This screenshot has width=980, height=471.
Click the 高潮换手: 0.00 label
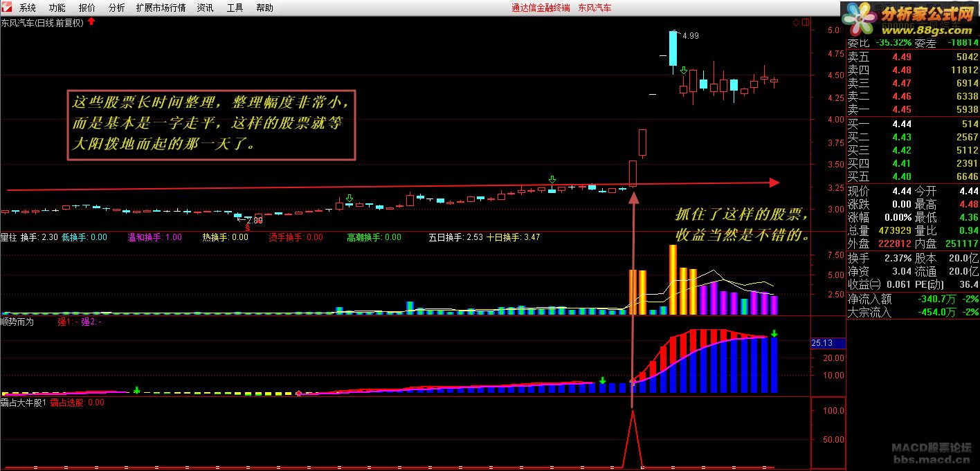coord(374,237)
